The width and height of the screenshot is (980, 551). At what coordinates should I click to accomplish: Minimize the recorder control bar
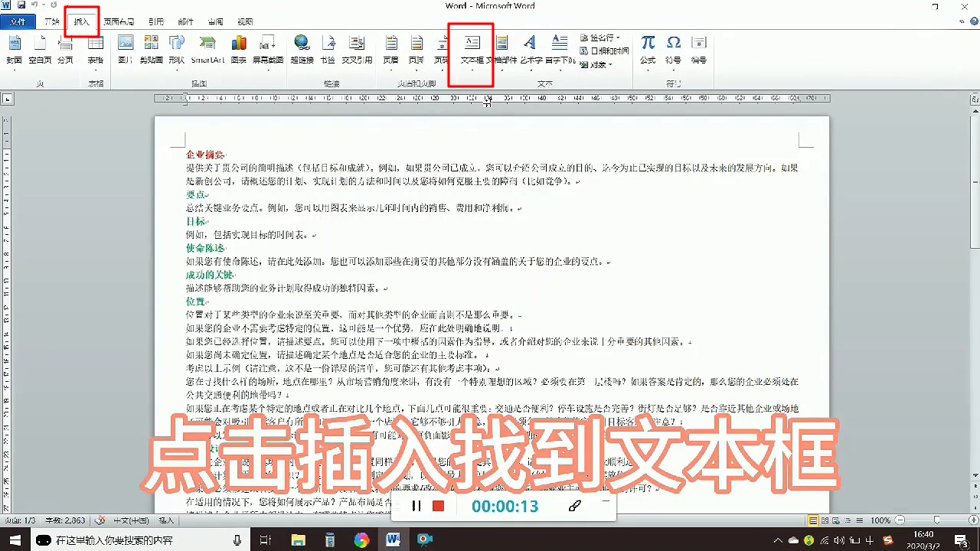pyautogui.click(x=606, y=500)
